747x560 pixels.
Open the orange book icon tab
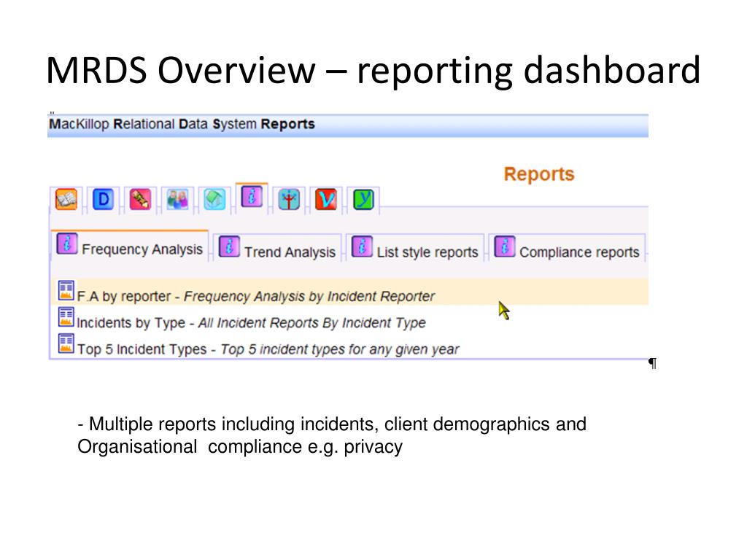(66, 199)
